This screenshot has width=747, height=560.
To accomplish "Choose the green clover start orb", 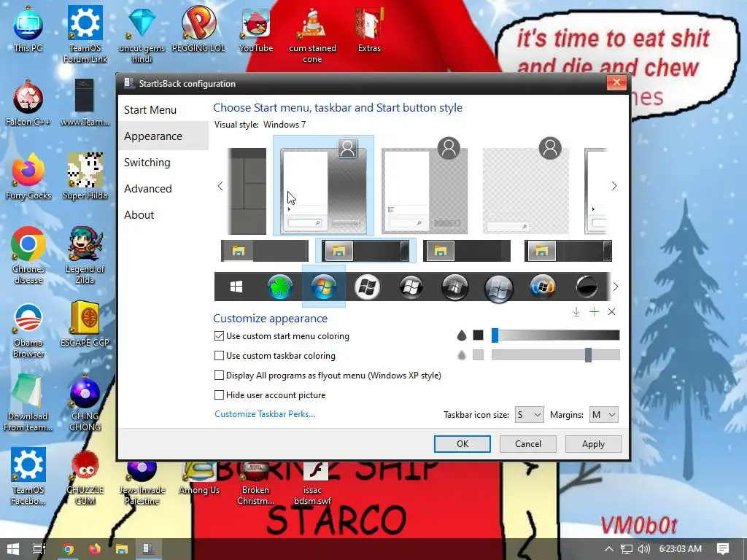I will click(x=279, y=287).
